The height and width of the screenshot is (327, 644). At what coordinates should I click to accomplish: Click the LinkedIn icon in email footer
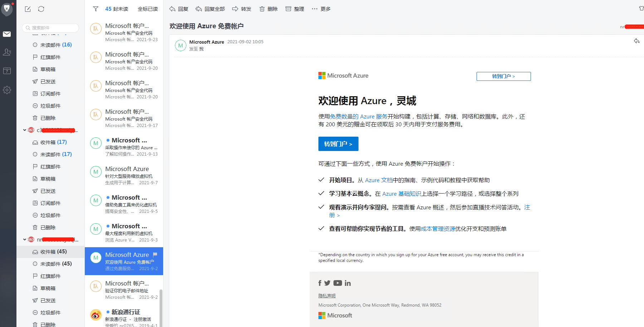348,283
